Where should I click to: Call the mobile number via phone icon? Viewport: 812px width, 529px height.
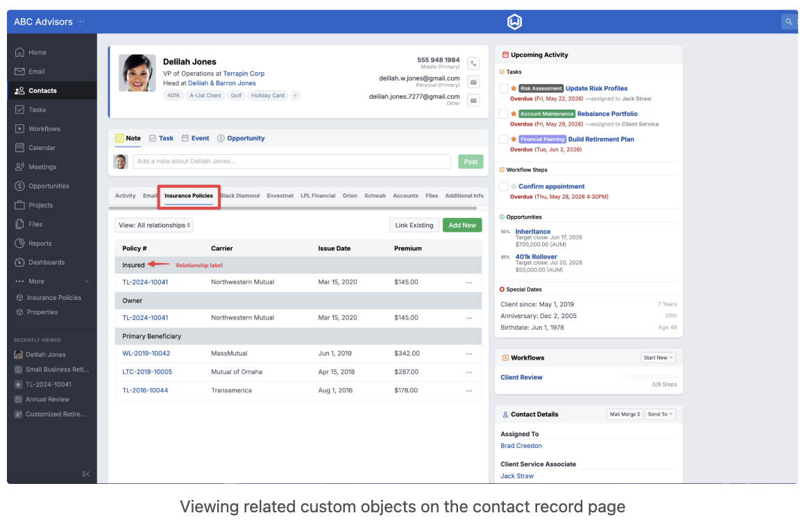point(473,64)
